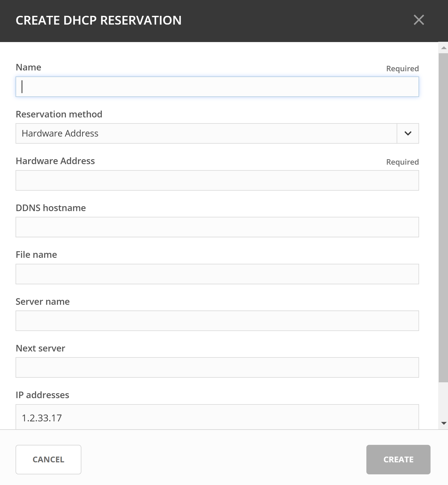Open the Reservation method combo box showing Hardware Address

206,133
